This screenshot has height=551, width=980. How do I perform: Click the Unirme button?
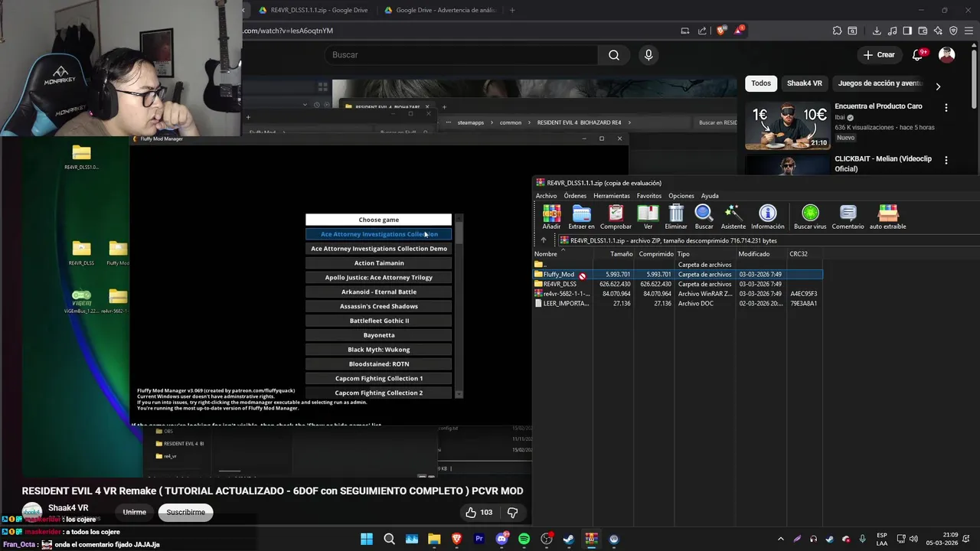135,513
